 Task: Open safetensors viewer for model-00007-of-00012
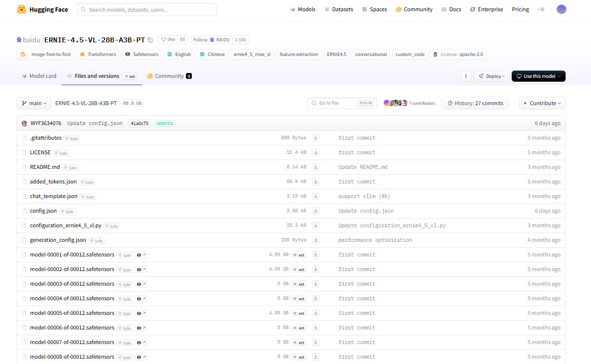pyautogui.click(x=141, y=343)
